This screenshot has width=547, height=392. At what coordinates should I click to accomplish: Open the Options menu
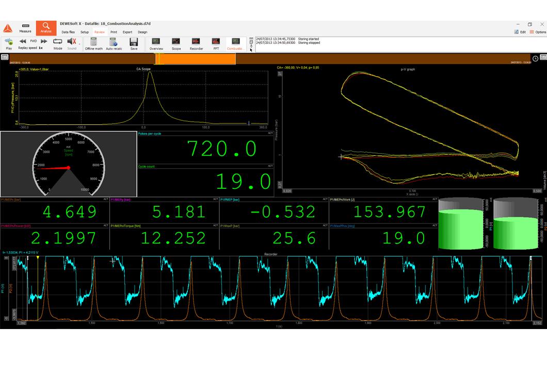tap(538, 32)
